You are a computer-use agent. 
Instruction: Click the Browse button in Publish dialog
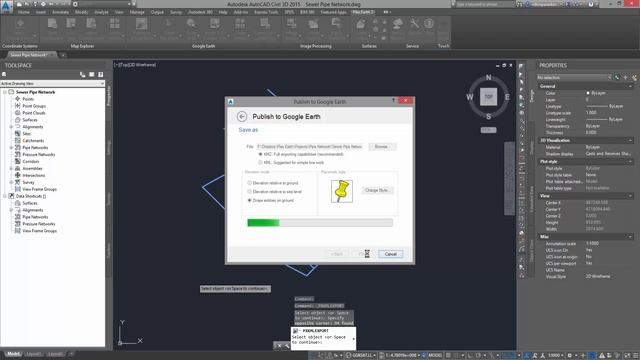click(x=381, y=147)
